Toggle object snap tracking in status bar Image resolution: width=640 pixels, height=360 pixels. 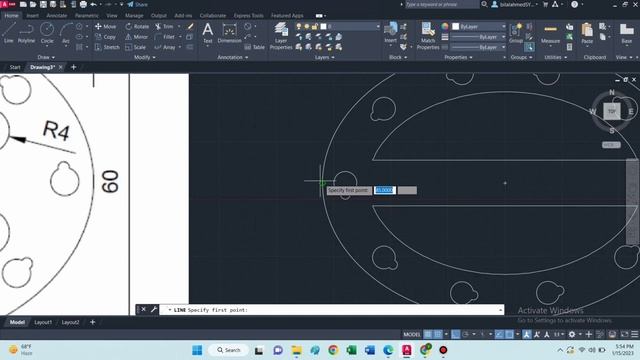(x=499, y=334)
